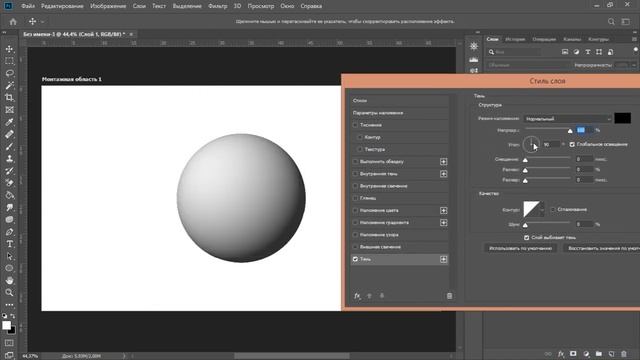Viewport: 640px width, 360px height.
Task: Select the Zoom tool in the toolbar
Action: (x=9, y=293)
